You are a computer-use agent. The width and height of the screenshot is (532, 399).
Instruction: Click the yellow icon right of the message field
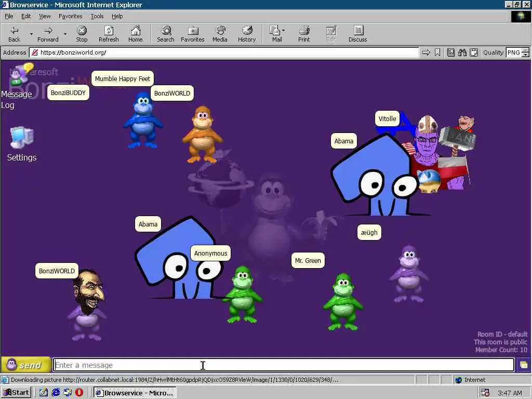click(x=524, y=365)
